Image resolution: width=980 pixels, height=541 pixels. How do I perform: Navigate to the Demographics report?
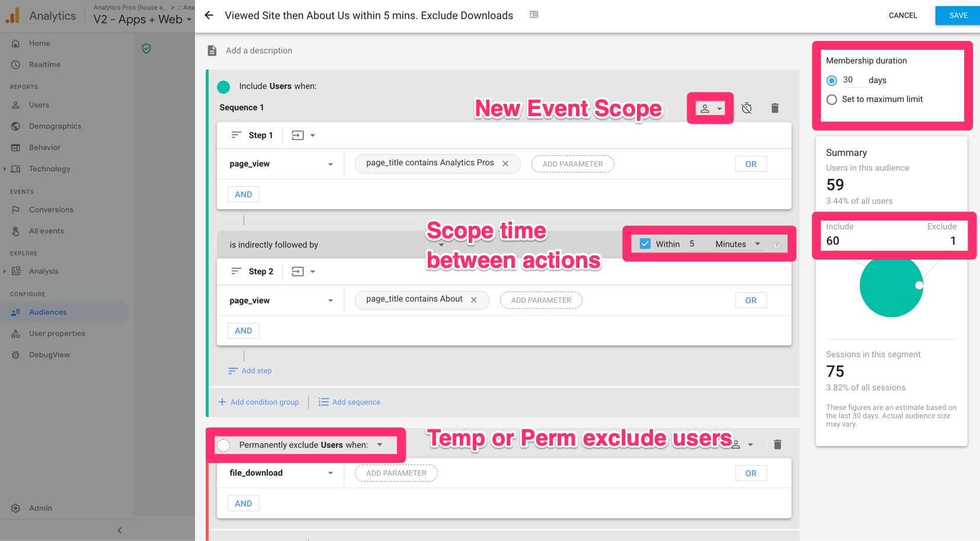(x=55, y=126)
